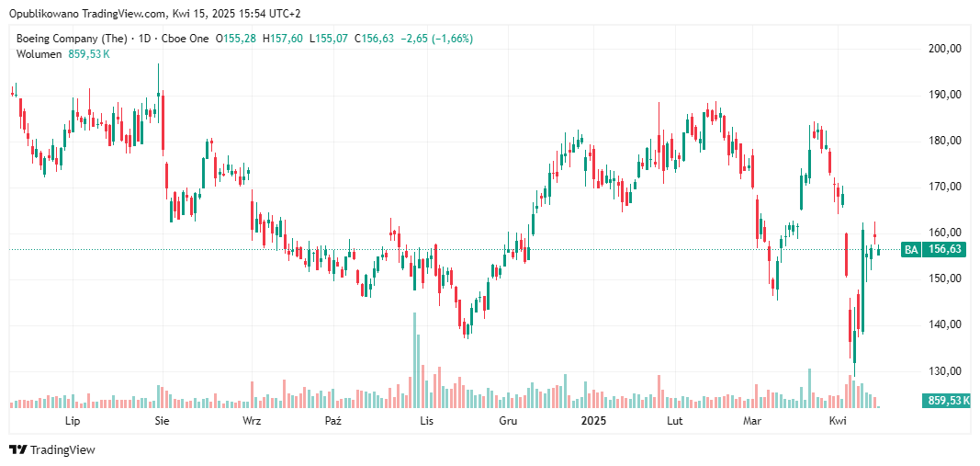Click the Kwi month label on time axis
This screenshot has width=980, height=466.
(838, 421)
